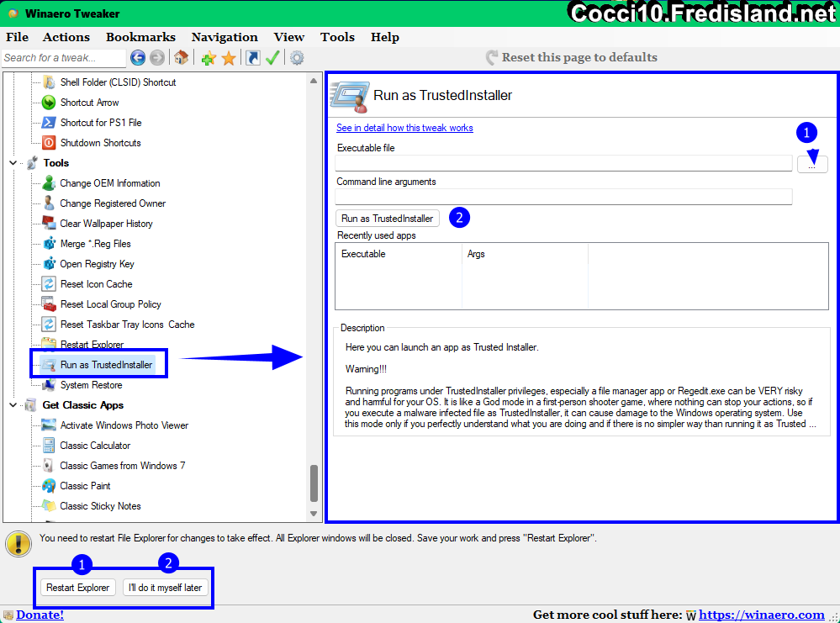This screenshot has height=623, width=840.
Task: Open the File menu
Action: click(x=17, y=37)
